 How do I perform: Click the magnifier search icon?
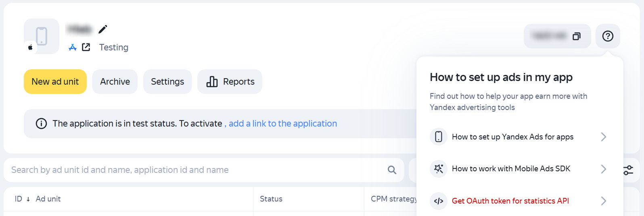392,170
